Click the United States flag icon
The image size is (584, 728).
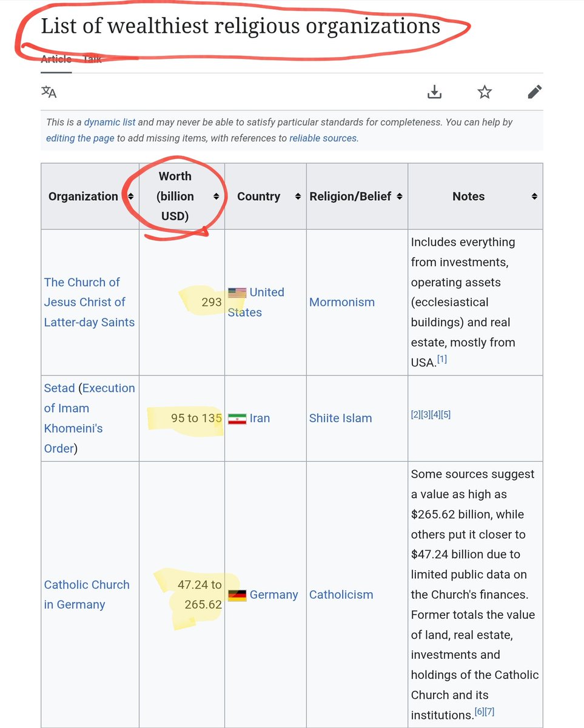(237, 292)
